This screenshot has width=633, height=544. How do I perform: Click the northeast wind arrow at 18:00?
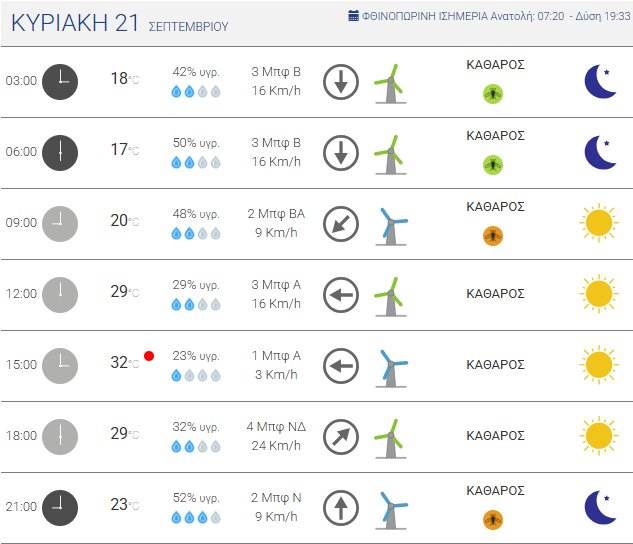tap(341, 436)
